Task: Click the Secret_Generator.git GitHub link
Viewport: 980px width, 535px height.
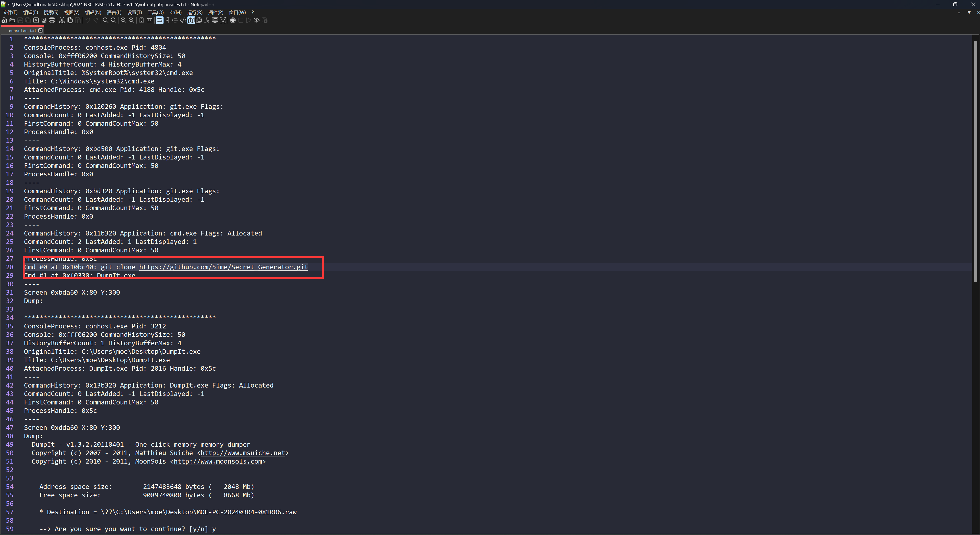Action: 223,267
